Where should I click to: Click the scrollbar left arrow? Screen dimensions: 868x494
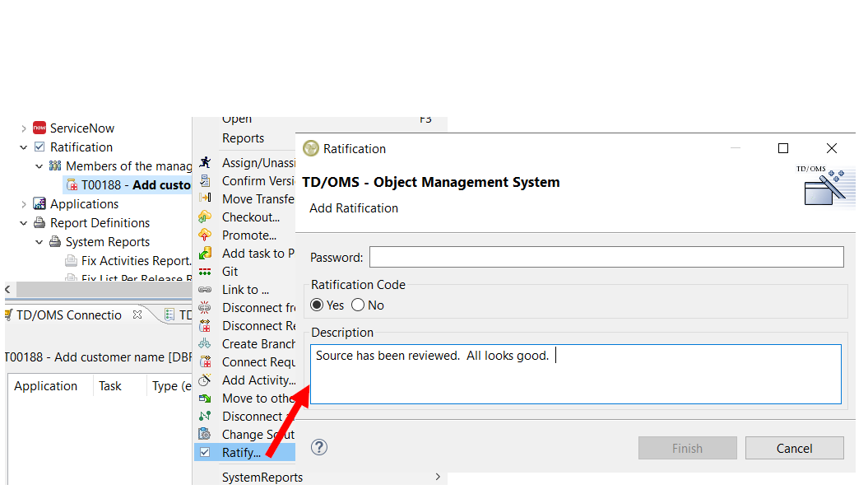pos(7,289)
